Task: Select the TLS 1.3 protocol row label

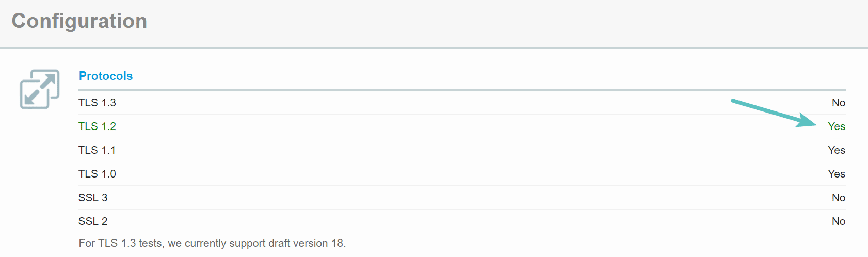Action: [x=97, y=103]
